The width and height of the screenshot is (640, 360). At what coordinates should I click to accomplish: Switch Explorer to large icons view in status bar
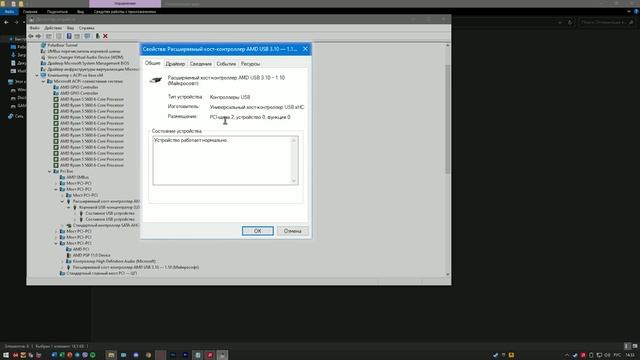pos(635,346)
